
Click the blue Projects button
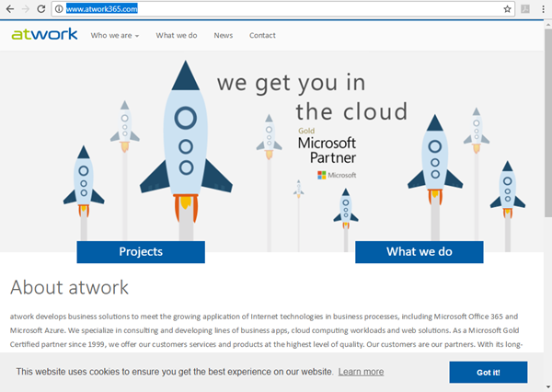141,252
